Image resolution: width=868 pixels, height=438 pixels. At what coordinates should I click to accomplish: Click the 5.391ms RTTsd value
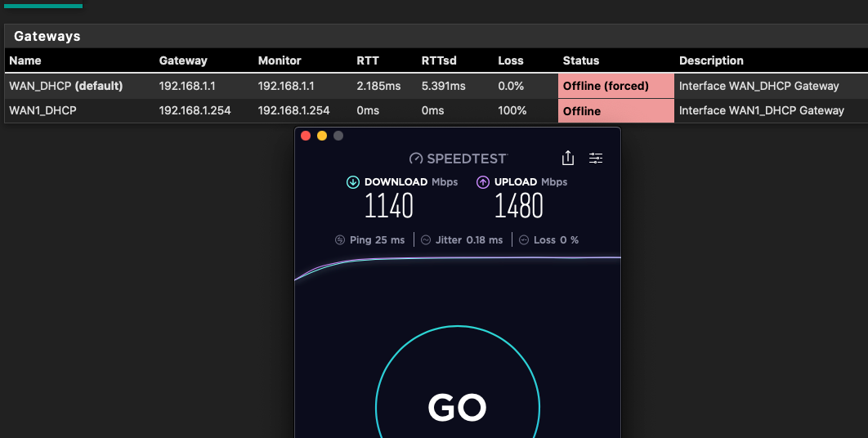coord(444,86)
